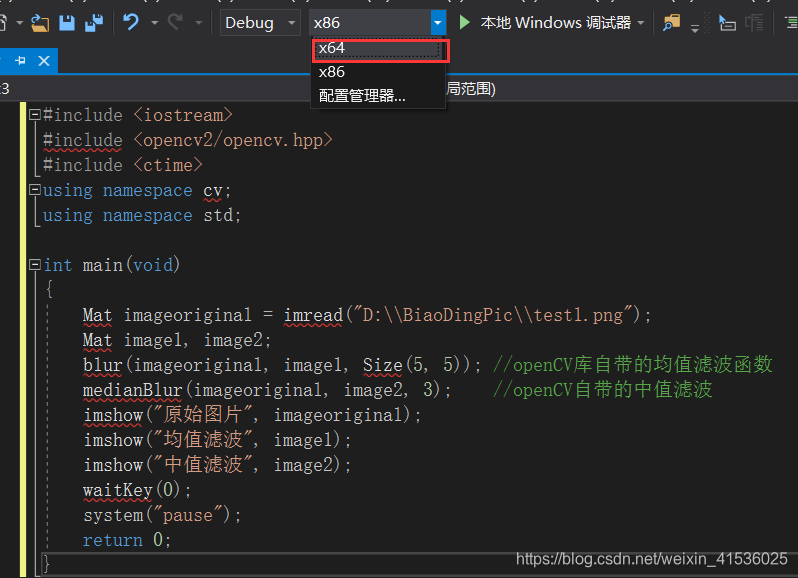Open Find in Files tool
798x578 pixels.
(672, 23)
